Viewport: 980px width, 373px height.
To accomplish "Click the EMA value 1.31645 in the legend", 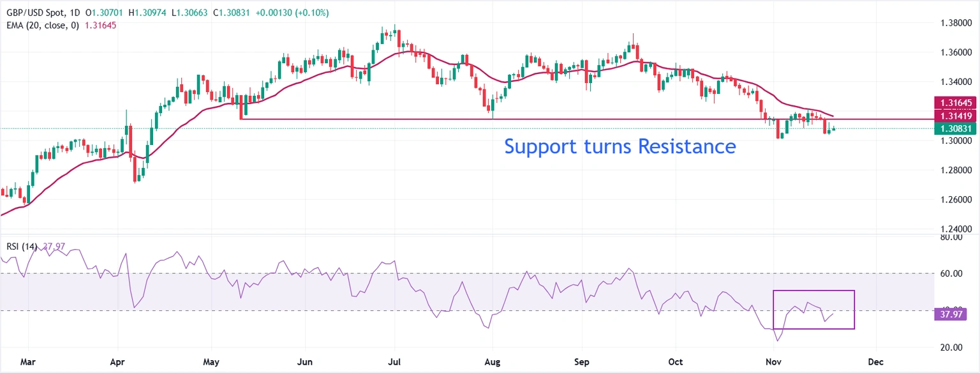I will click(101, 25).
